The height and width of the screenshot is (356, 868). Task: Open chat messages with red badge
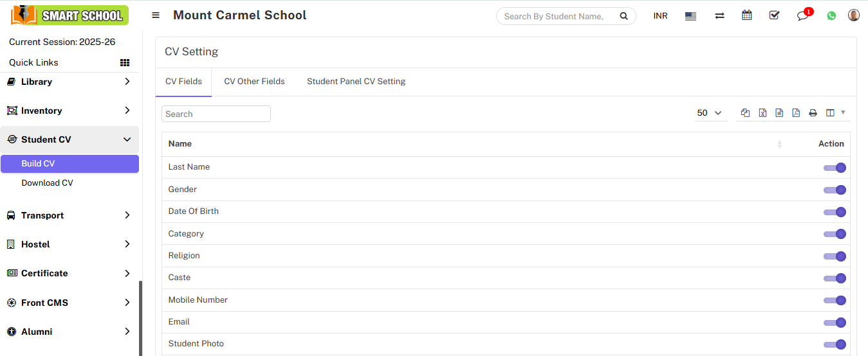[x=802, y=16]
